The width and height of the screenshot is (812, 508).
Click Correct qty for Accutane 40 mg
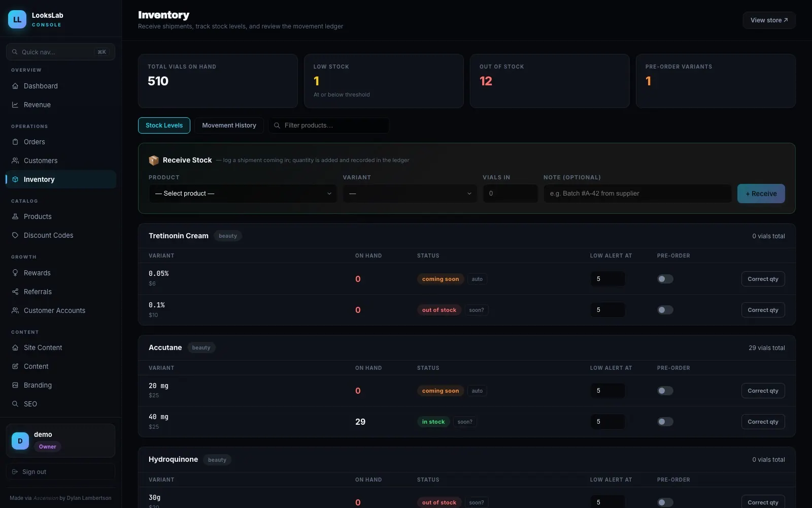click(763, 422)
